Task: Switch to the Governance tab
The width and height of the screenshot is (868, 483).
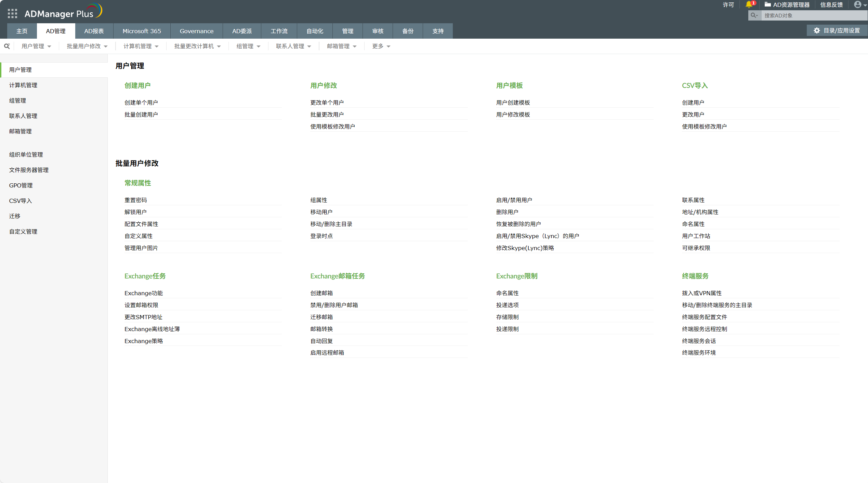Action: click(x=196, y=31)
